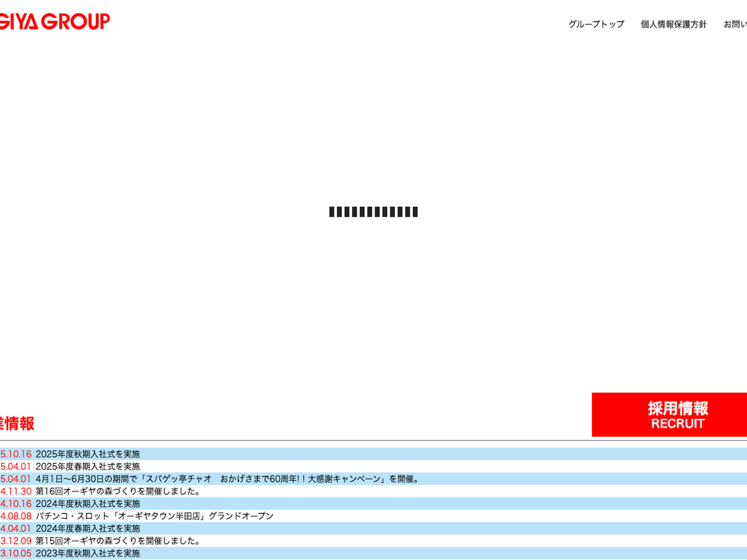Screen dimensions: 747x560
Task: Open the 2024年度秋期入社式を実施 news item
Action: [x=88, y=504]
